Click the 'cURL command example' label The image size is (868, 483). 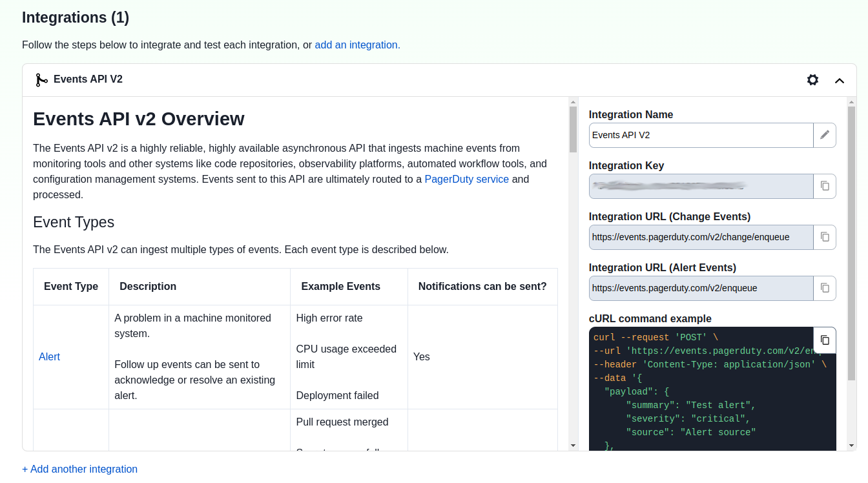point(650,319)
